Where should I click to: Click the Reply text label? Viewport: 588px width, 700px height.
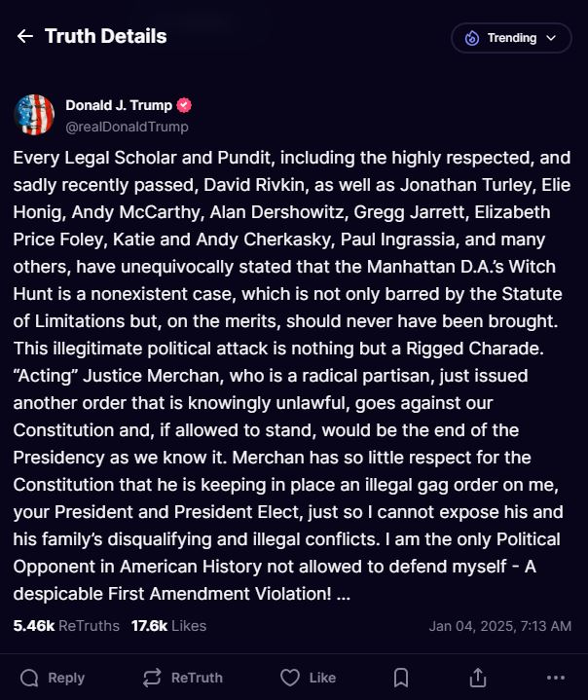click(x=66, y=678)
